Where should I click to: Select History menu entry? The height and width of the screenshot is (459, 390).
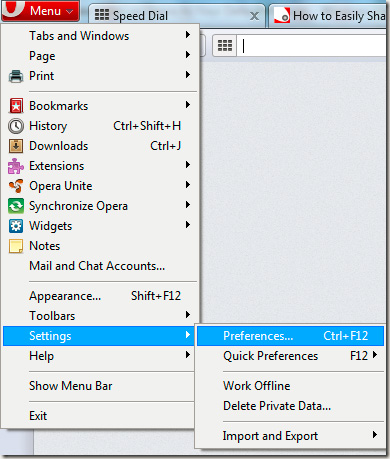[x=100, y=126]
